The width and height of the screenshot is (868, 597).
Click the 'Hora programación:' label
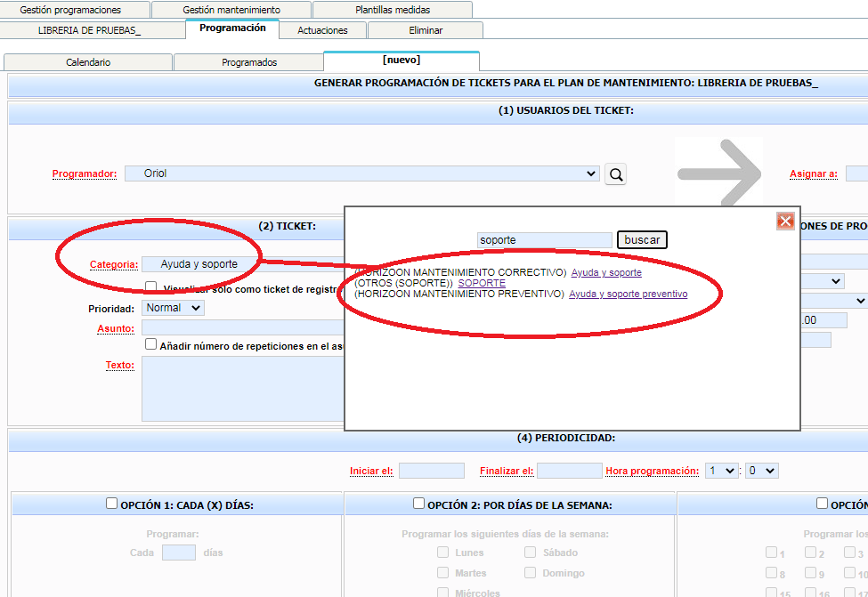click(x=652, y=471)
